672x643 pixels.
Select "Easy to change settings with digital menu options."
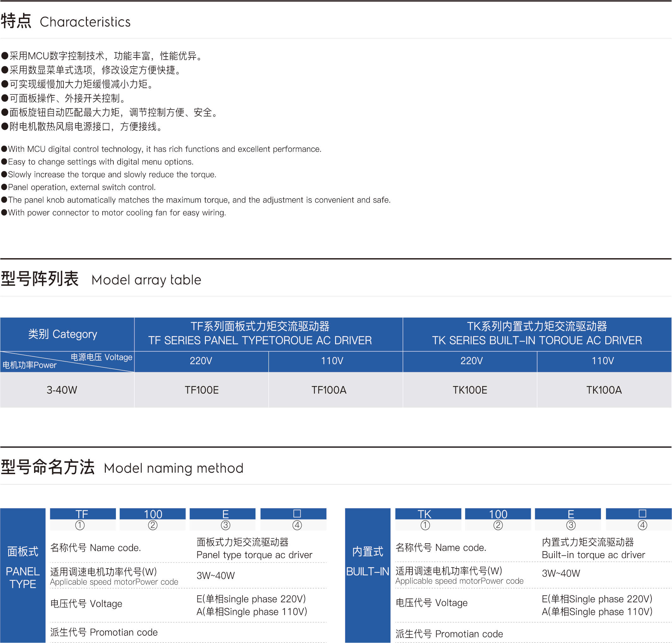pos(98,162)
